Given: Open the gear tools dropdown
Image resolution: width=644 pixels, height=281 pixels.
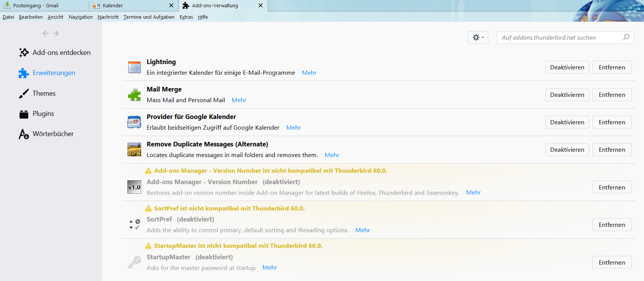Looking at the screenshot, I should 478,37.
